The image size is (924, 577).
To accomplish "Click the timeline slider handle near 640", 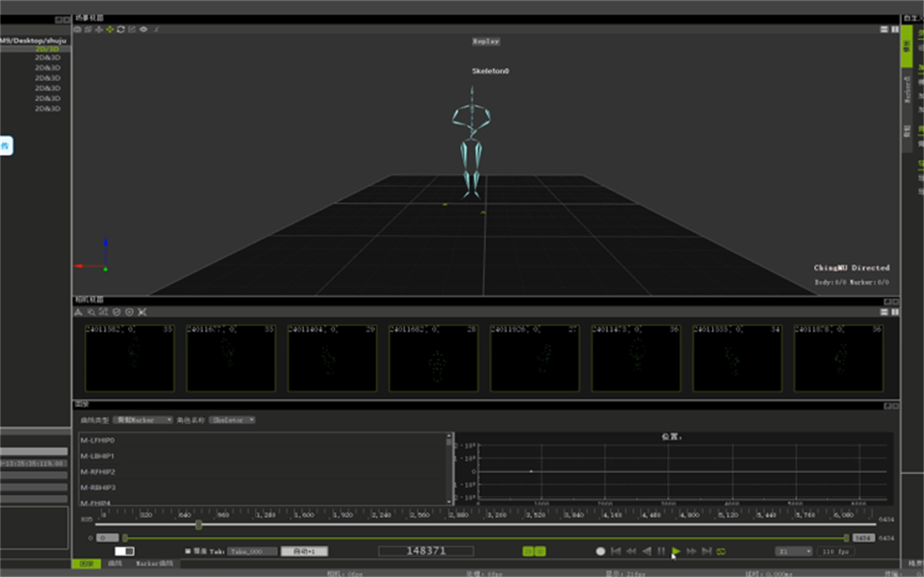I will tap(199, 525).
